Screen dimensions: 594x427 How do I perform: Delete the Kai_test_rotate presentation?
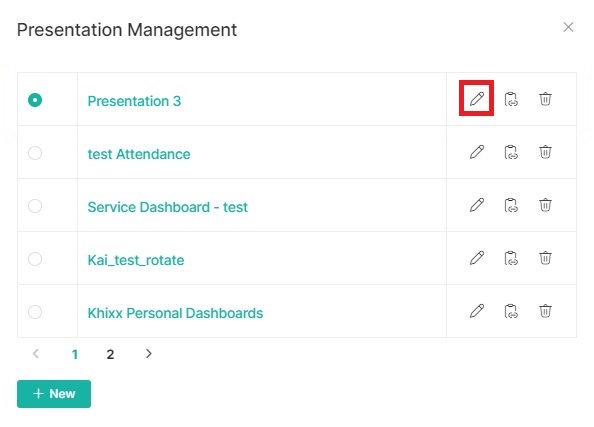coord(545,258)
